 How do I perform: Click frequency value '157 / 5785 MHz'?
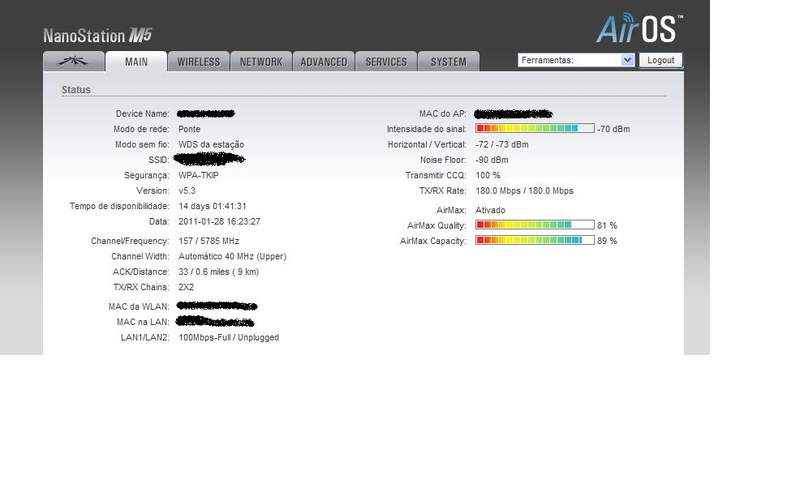click(209, 241)
